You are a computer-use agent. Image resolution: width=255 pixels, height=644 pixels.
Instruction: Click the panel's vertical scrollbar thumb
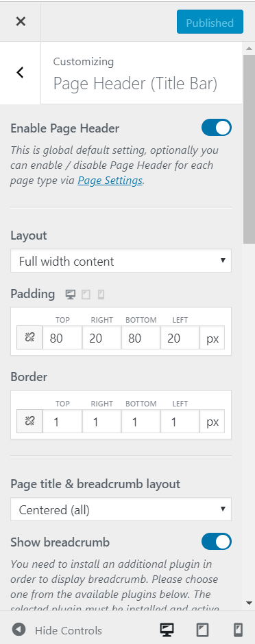(249, 149)
